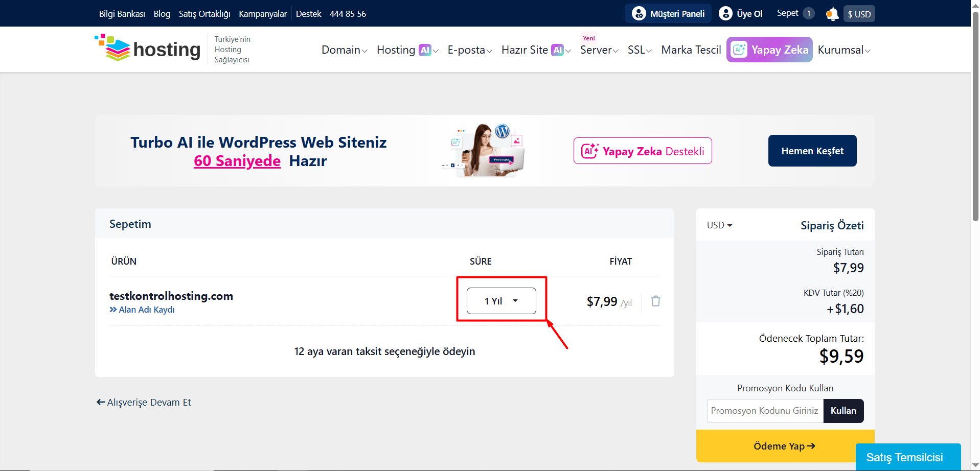Click the +$1,60 KDV amount

(x=845, y=309)
